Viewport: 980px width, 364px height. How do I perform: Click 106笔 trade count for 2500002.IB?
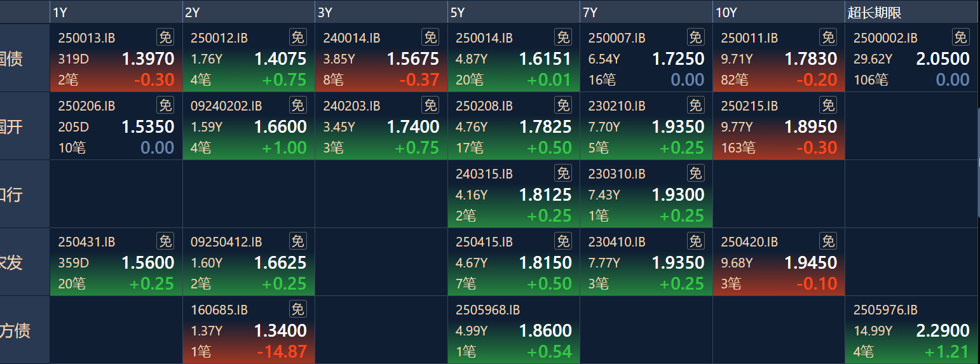(x=871, y=80)
